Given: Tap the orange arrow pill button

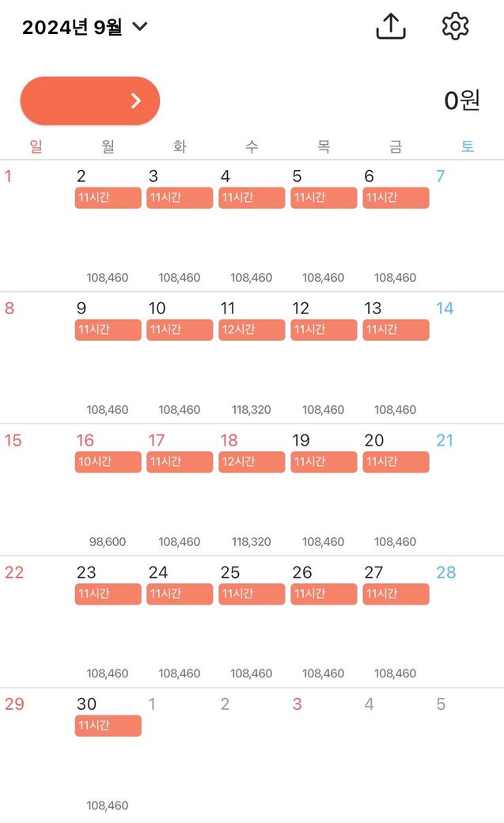Looking at the screenshot, I should pos(90,101).
